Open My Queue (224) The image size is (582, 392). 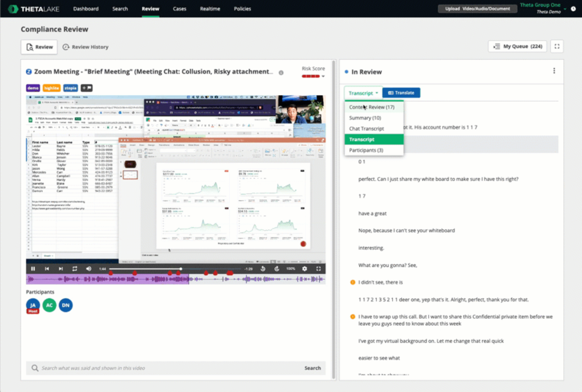pos(518,46)
